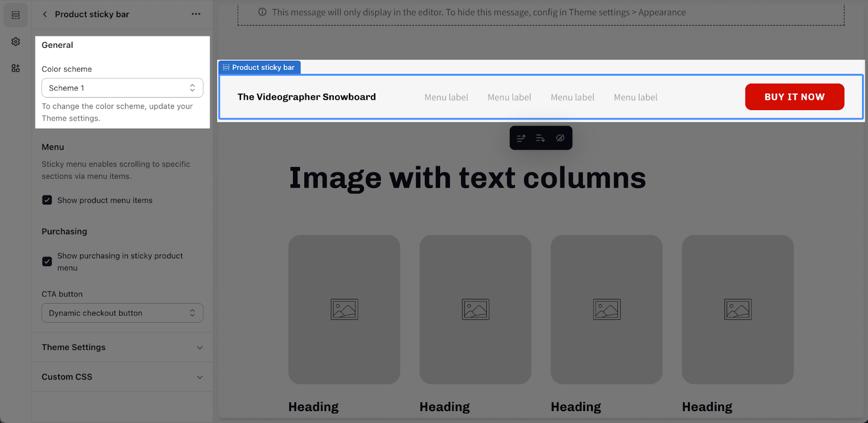
Task: Click the Product sticky bar panel title
Action: [x=92, y=14]
